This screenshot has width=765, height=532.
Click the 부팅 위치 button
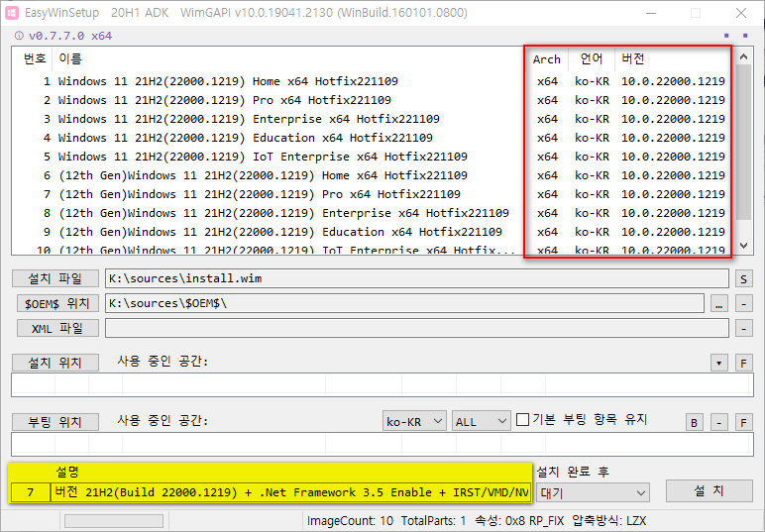coord(55,422)
